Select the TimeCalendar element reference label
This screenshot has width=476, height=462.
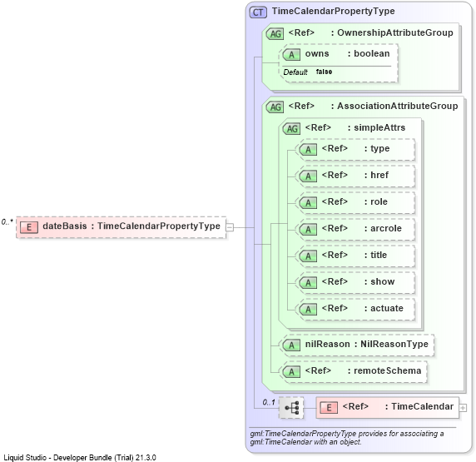(398, 406)
